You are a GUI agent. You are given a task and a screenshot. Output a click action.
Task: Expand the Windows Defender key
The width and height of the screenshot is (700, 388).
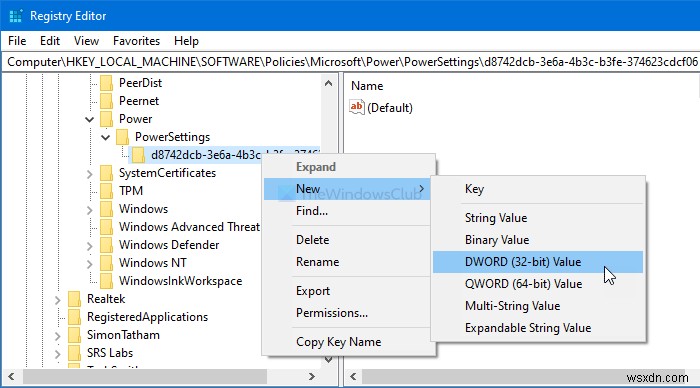[90, 246]
